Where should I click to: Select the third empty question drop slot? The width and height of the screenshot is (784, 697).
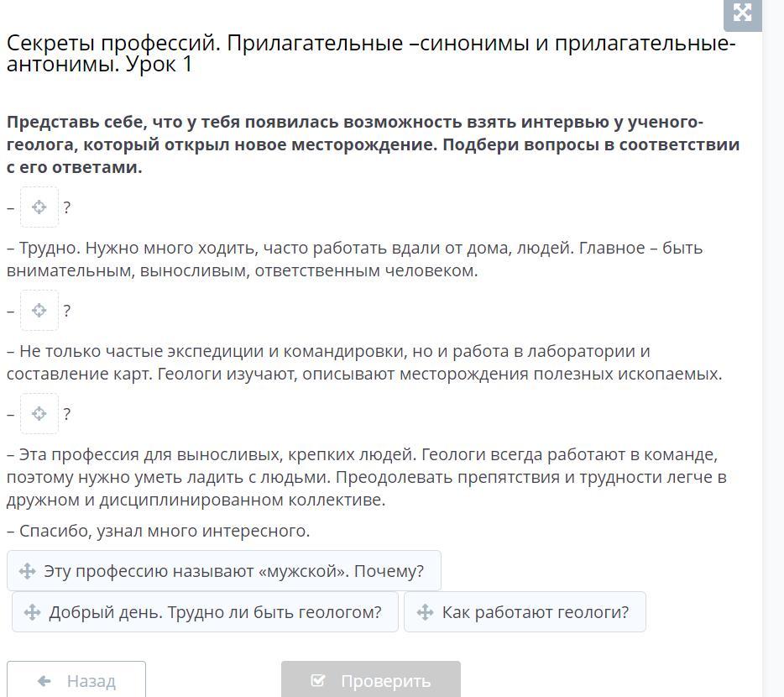(39, 414)
